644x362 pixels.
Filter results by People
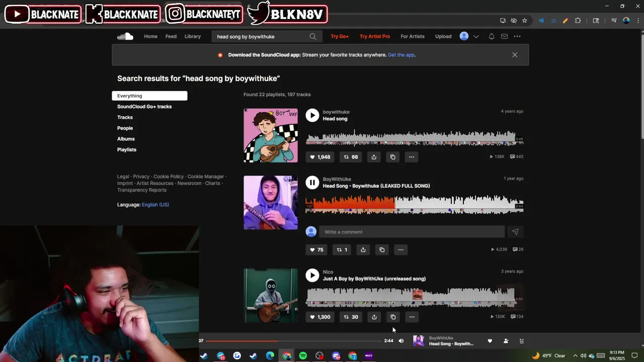[125, 128]
